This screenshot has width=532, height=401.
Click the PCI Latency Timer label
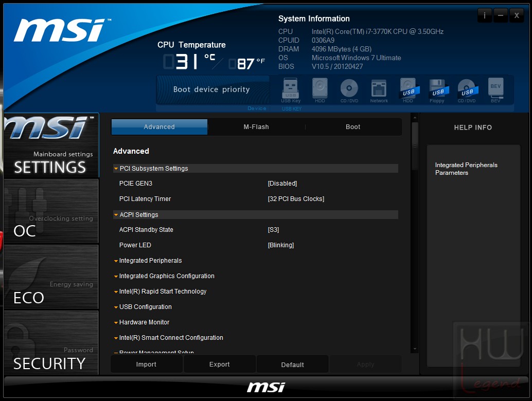(145, 199)
